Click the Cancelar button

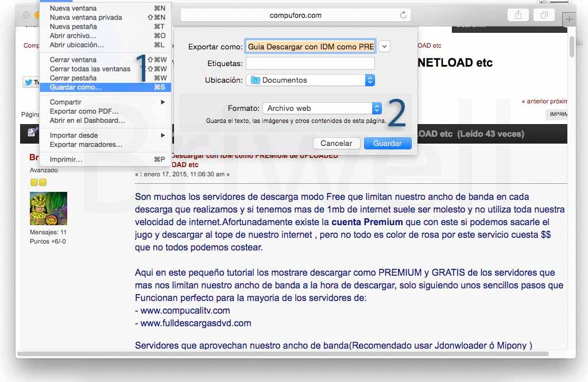click(x=336, y=144)
